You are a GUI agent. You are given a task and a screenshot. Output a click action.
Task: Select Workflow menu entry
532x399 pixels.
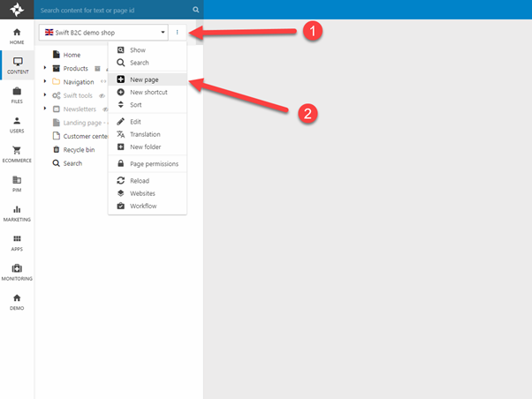[143, 206]
